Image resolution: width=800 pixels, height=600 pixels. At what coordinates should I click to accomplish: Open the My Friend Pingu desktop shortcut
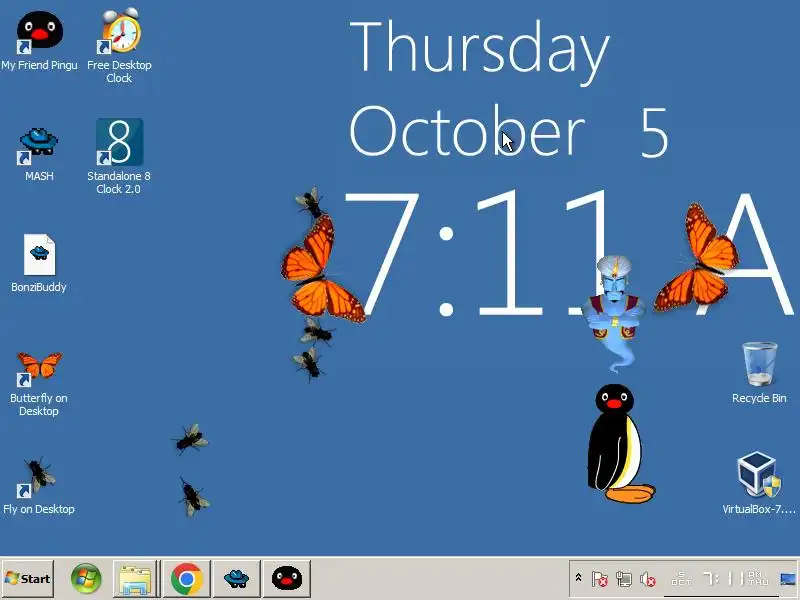[x=39, y=41]
